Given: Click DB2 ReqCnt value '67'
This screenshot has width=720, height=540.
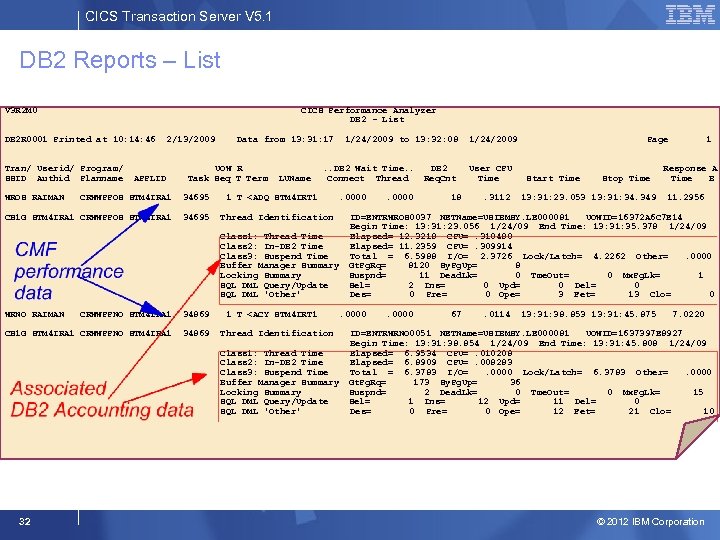Looking at the screenshot, I should tap(456, 314).
